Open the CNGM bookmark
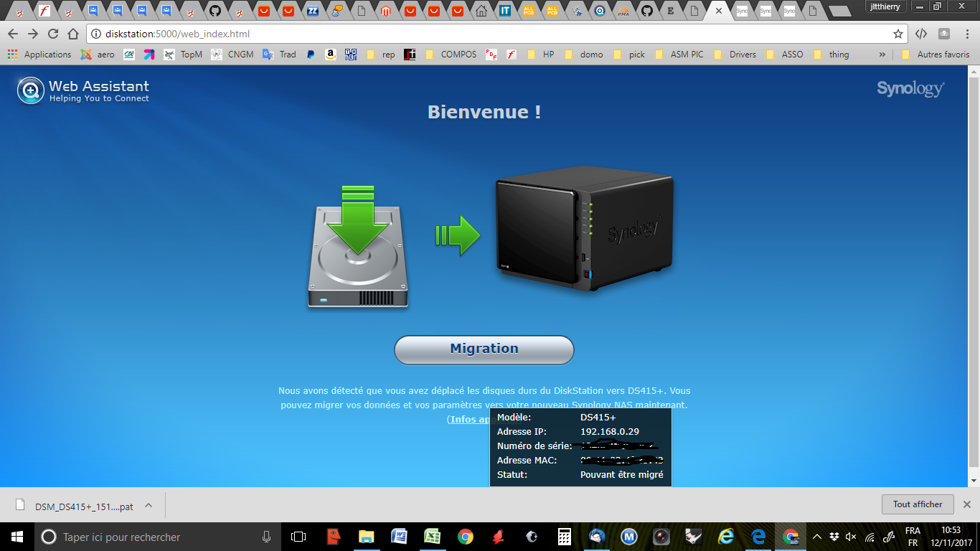Image resolution: width=980 pixels, height=551 pixels. (232, 55)
